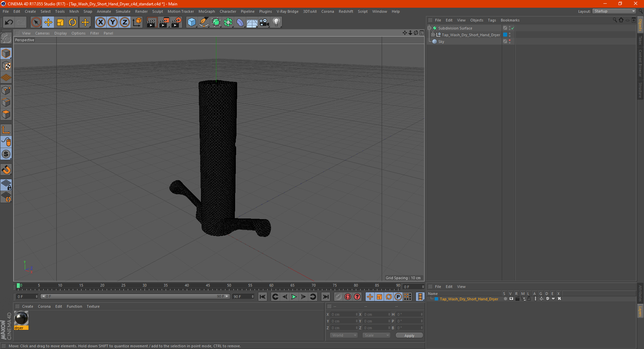Screen dimensions: 644x349
Task: Open the spline Pen tool
Action: click(204, 22)
